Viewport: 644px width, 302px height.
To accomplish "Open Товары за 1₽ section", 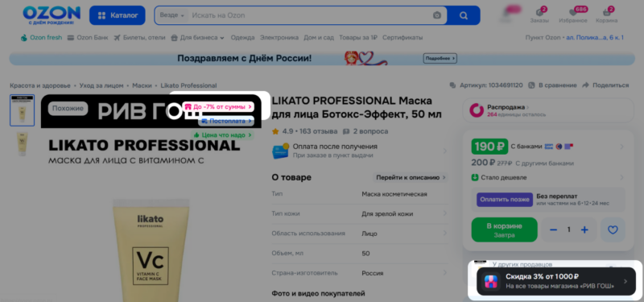I will pyautogui.click(x=358, y=38).
